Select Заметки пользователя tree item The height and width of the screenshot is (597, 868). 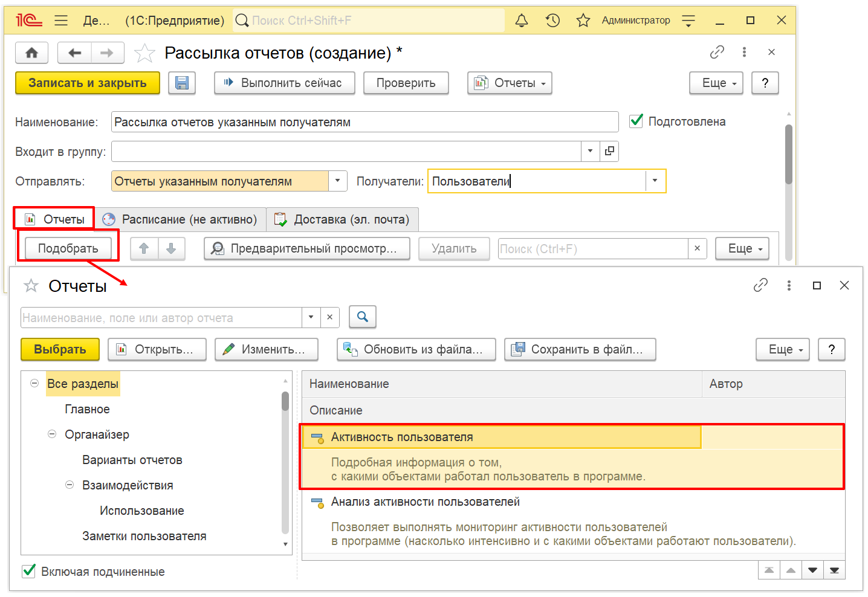pyautogui.click(x=144, y=536)
